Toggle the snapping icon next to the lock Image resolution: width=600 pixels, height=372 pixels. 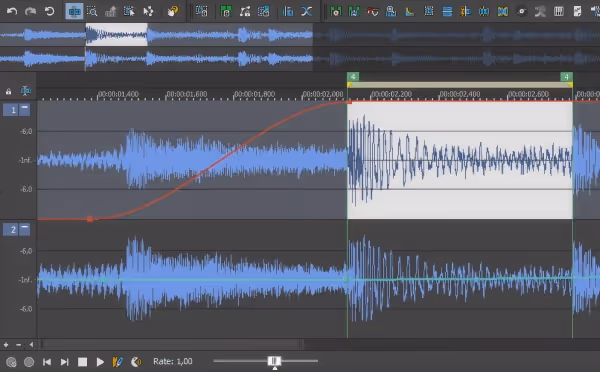click(x=25, y=91)
